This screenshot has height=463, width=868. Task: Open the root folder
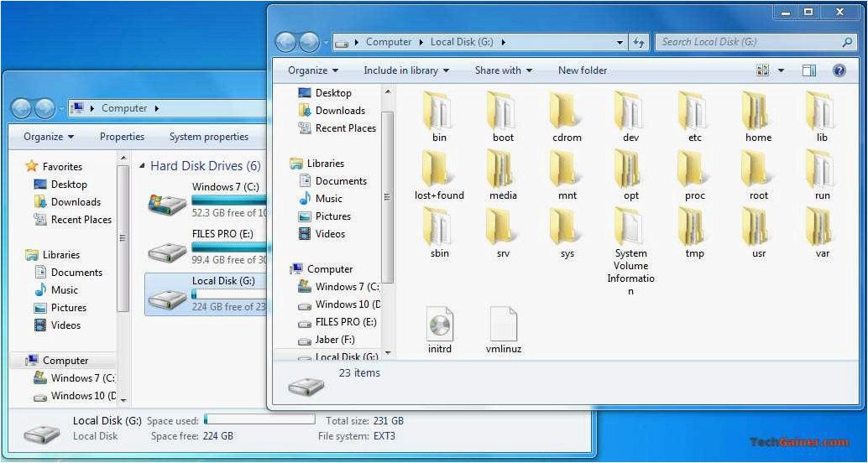(x=758, y=174)
